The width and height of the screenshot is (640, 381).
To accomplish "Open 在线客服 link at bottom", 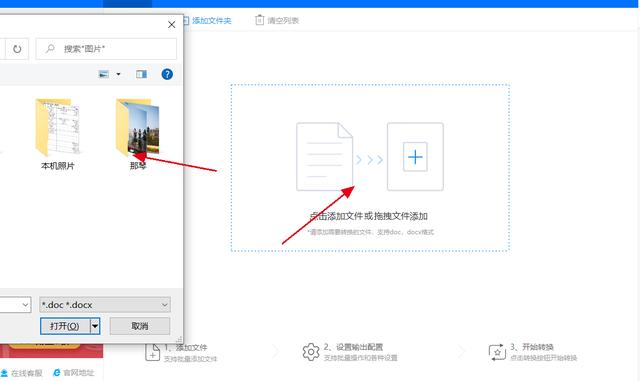I will tap(22, 373).
